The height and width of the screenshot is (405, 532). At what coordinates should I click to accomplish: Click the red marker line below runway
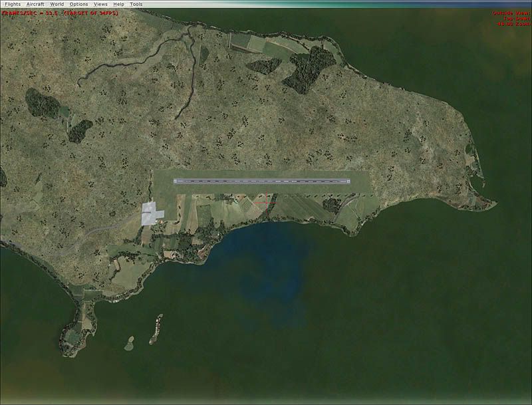coord(264,202)
